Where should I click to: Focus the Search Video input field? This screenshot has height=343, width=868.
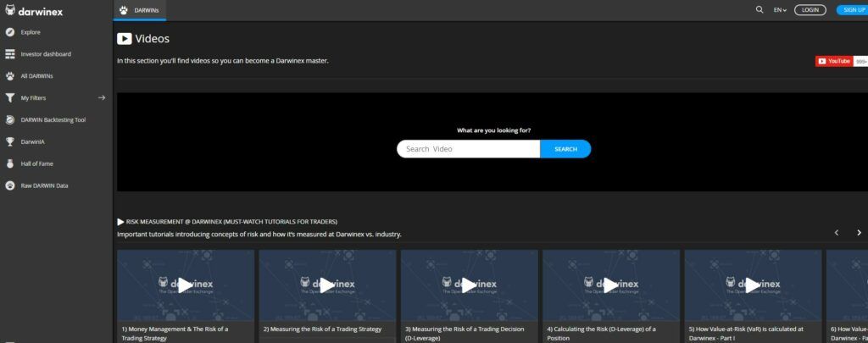[x=468, y=149]
